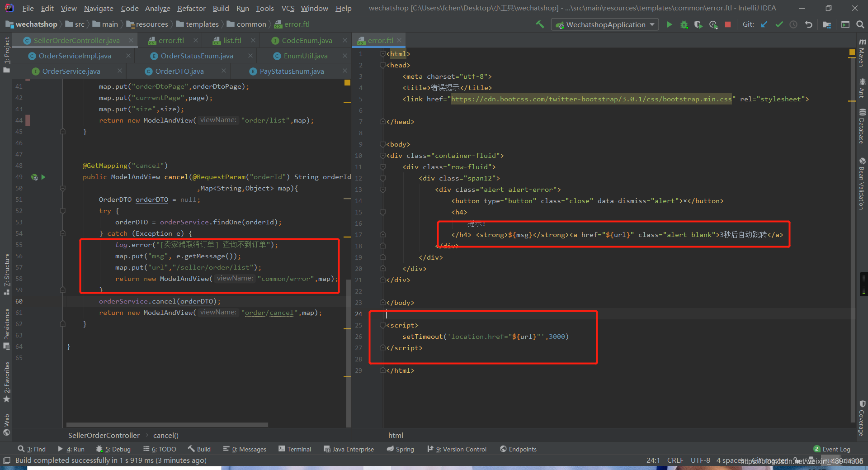Collapse html tag fold at line 1
The width and height of the screenshot is (868, 470).
(x=383, y=54)
